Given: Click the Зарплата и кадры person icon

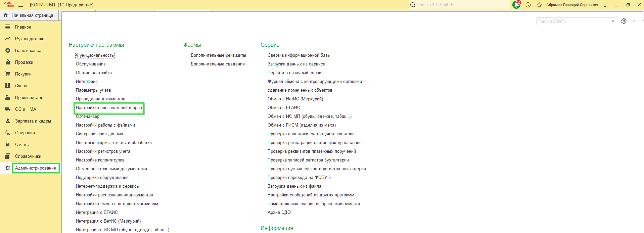Looking at the screenshot, I should point(8,121).
